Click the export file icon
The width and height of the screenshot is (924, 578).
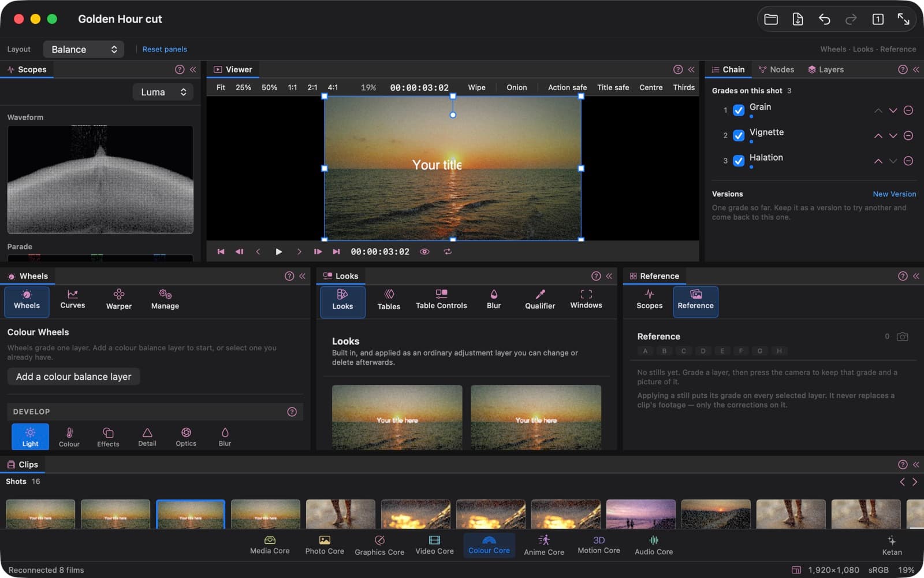point(798,19)
